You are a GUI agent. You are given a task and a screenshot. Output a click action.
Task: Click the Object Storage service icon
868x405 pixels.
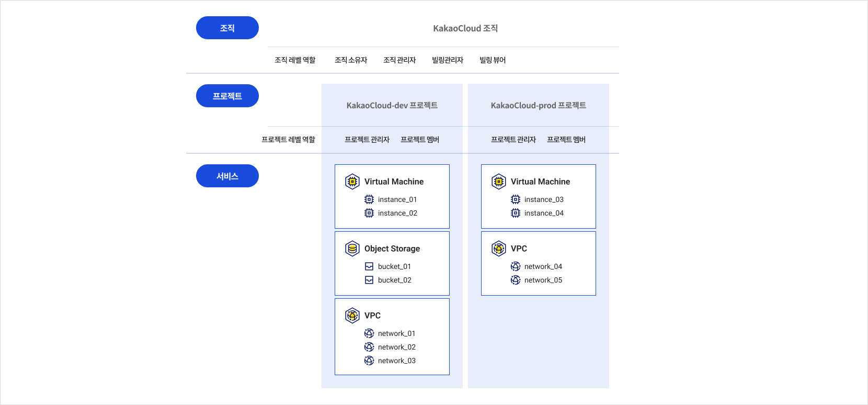352,249
